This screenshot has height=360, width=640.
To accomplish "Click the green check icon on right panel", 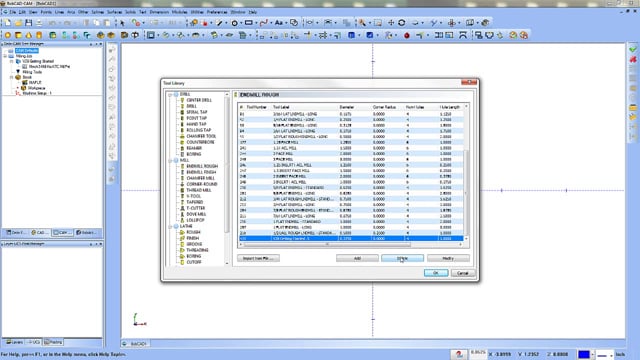I will click(x=633, y=49).
